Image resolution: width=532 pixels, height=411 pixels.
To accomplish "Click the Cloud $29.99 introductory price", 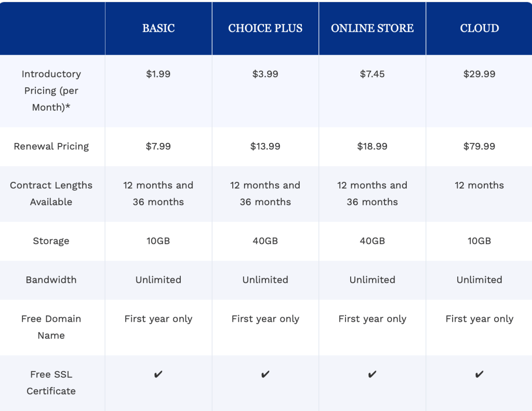I will point(480,74).
